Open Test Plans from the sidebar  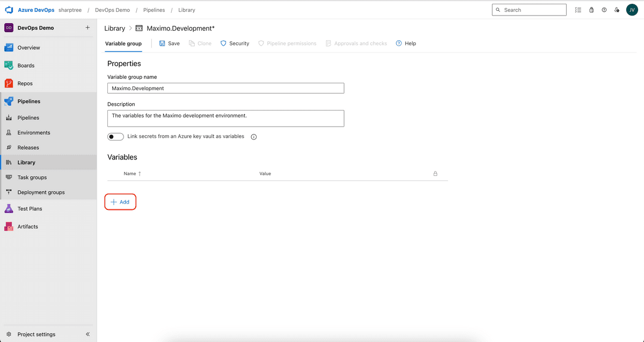click(30, 208)
